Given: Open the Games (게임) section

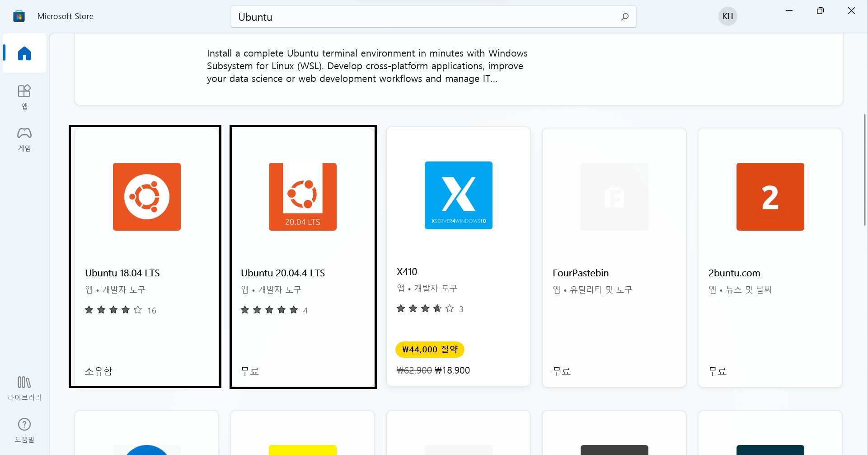Looking at the screenshot, I should [x=24, y=139].
